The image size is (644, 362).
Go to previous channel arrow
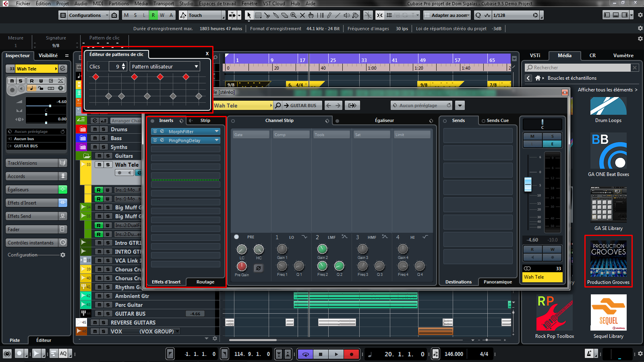coord(329,105)
